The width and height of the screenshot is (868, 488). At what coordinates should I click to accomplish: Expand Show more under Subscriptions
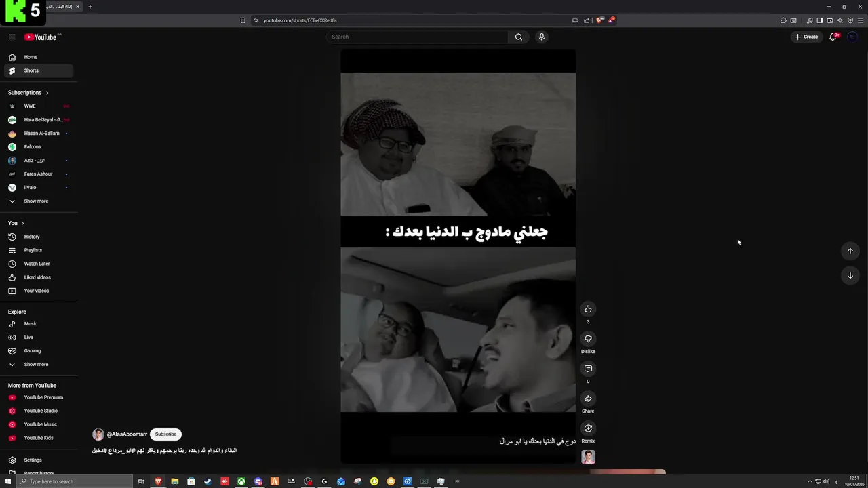(x=39, y=201)
